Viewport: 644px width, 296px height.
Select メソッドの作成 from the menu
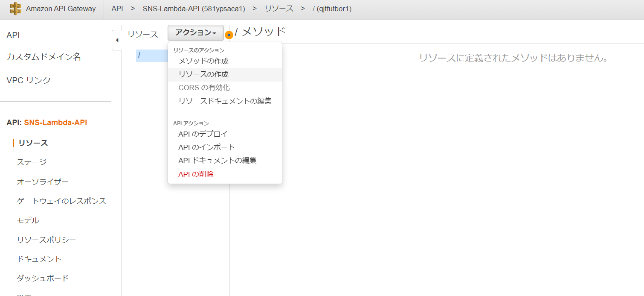coord(203,61)
